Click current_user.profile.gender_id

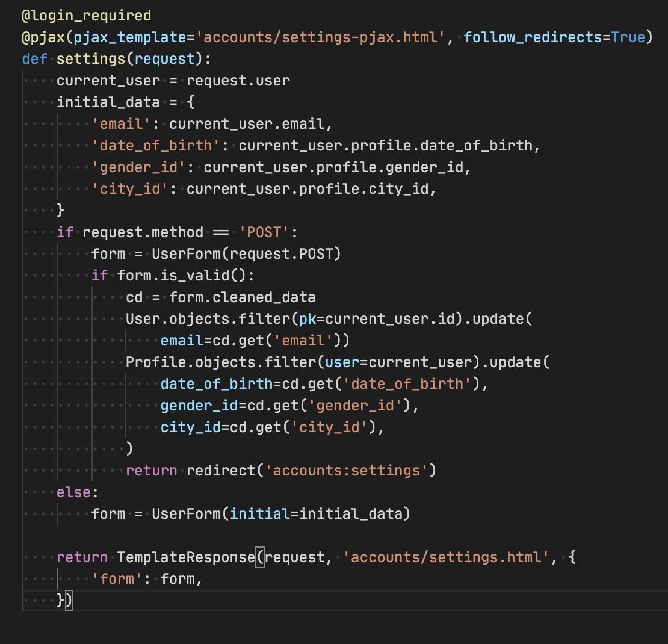[333, 167]
